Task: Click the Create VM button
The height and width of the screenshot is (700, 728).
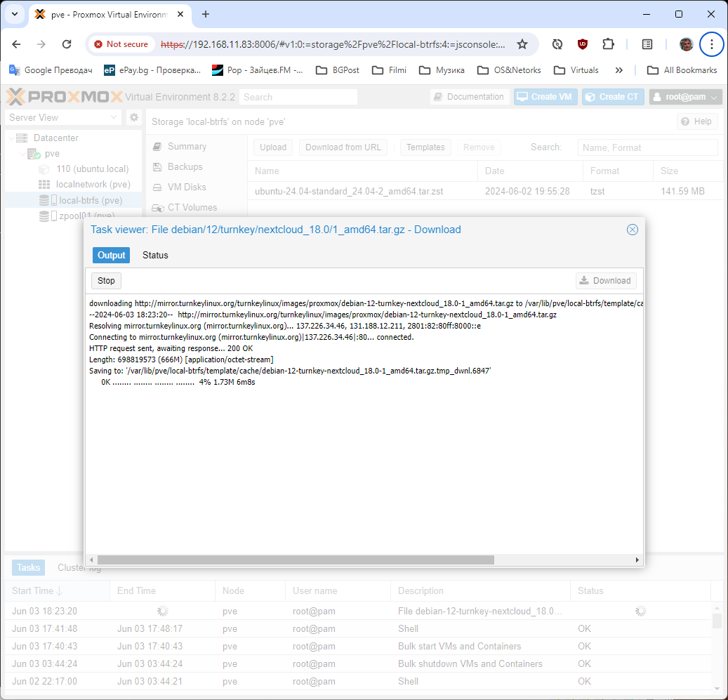Action: [x=545, y=97]
